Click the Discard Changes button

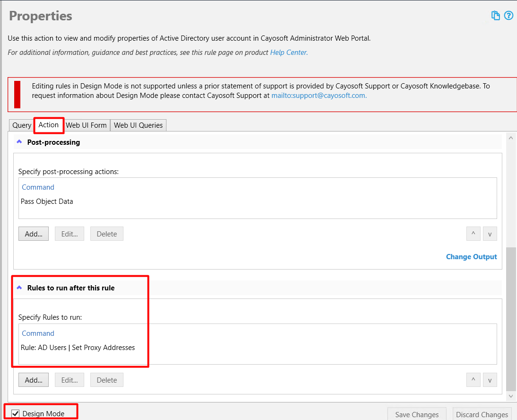point(482,414)
